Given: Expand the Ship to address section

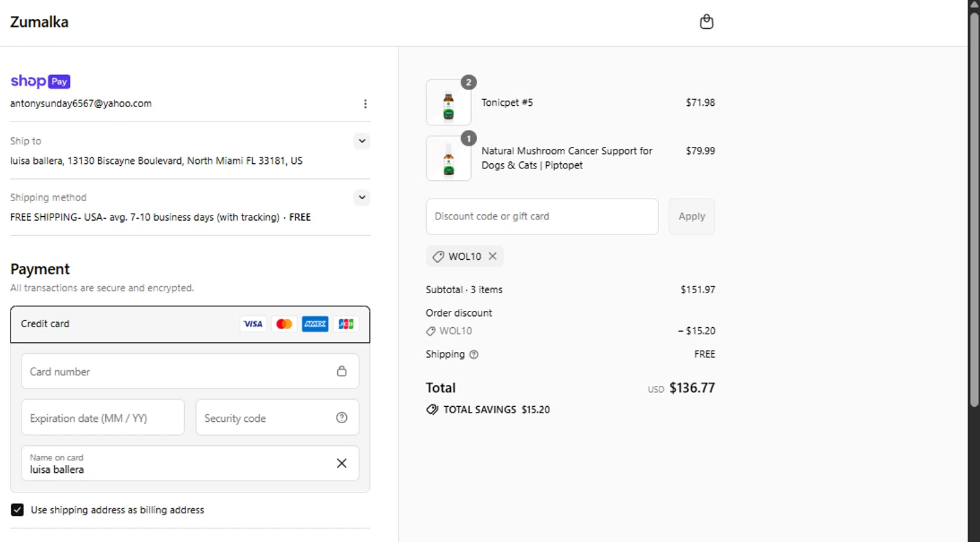Looking at the screenshot, I should (362, 141).
